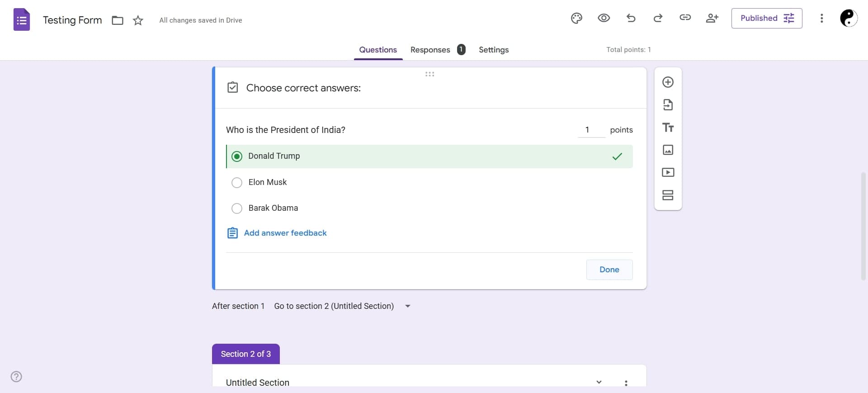Collapse the Untitled Section chevron
The image size is (868, 393).
pyautogui.click(x=599, y=382)
